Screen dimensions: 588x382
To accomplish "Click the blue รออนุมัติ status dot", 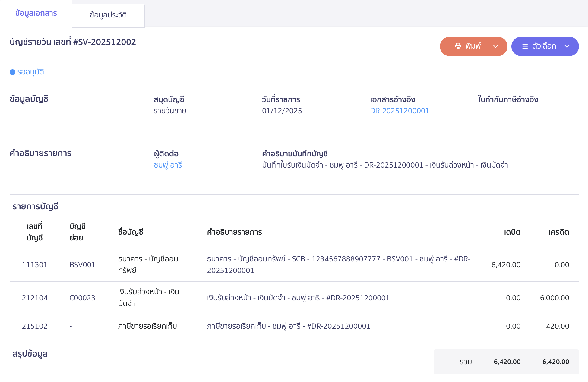I will click(12, 72).
